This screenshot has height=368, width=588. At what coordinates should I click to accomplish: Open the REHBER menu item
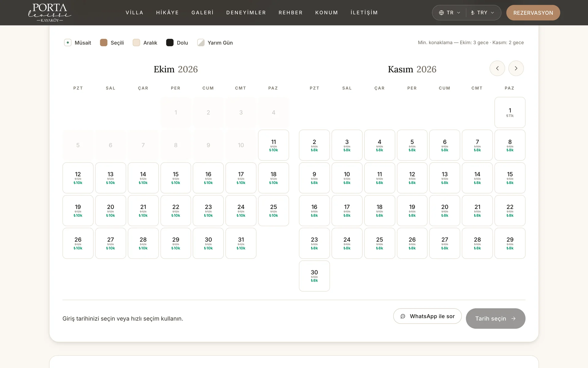click(x=291, y=13)
